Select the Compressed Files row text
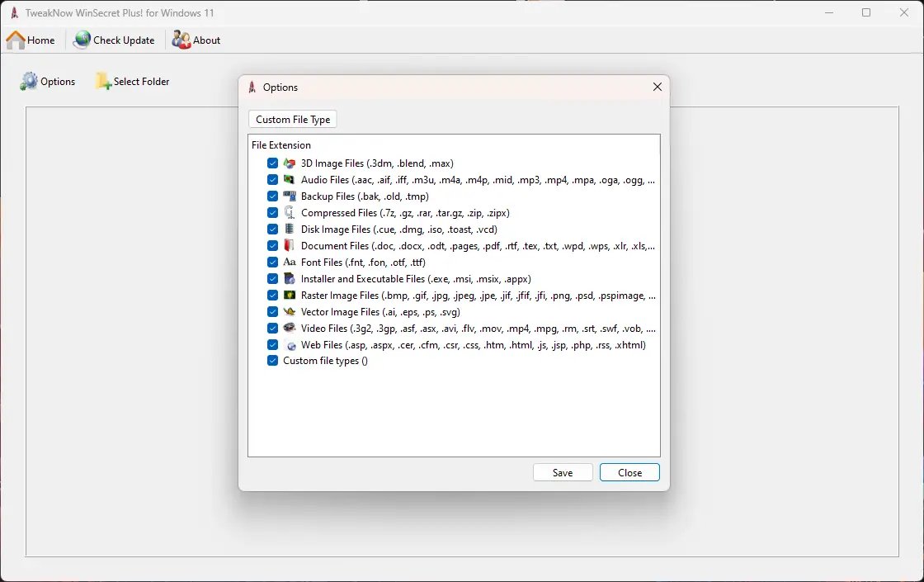This screenshot has height=582, width=924. click(405, 213)
